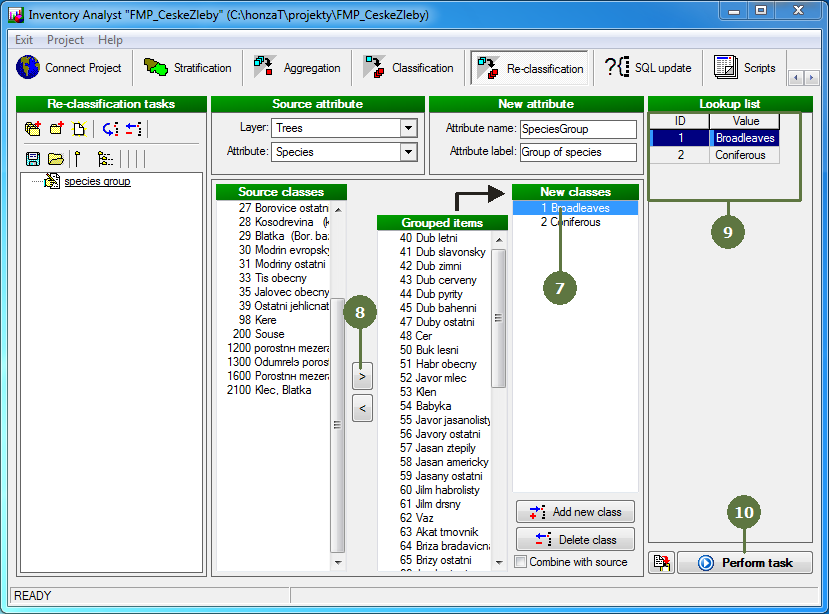Click the save icon in the Re-classification tasks panel
The width and height of the screenshot is (829, 614).
33,159
